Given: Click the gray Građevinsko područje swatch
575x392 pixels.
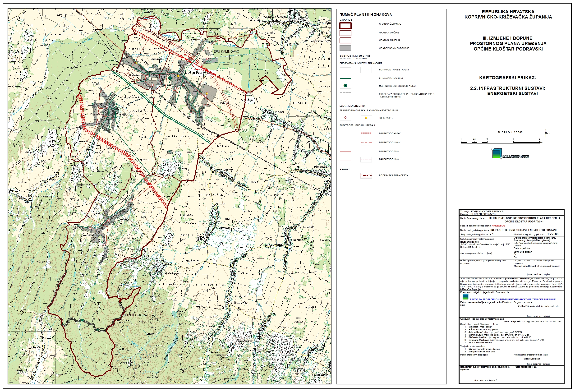Looking at the screenshot, I should 345,48.
